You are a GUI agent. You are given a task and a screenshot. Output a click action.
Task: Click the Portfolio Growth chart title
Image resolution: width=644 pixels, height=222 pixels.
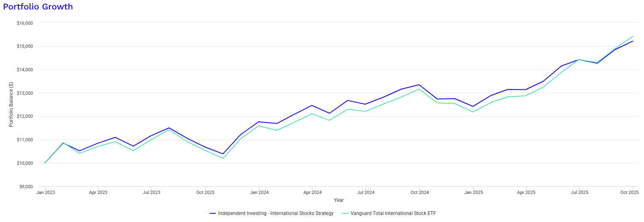(x=38, y=7)
